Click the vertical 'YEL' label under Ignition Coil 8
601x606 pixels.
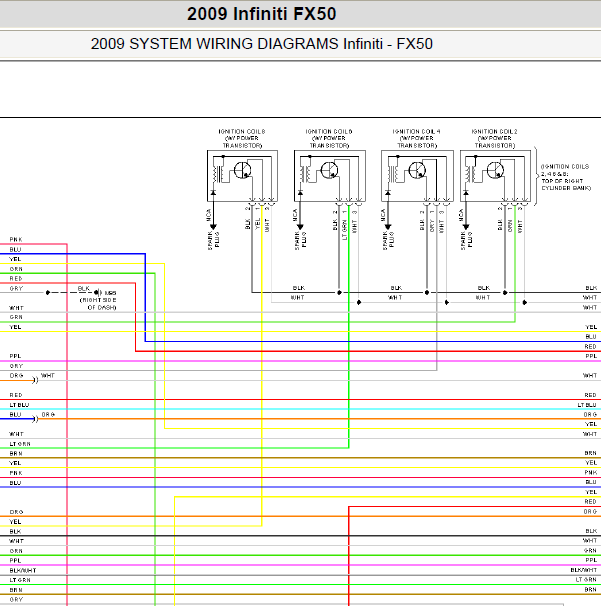tap(258, 223)
